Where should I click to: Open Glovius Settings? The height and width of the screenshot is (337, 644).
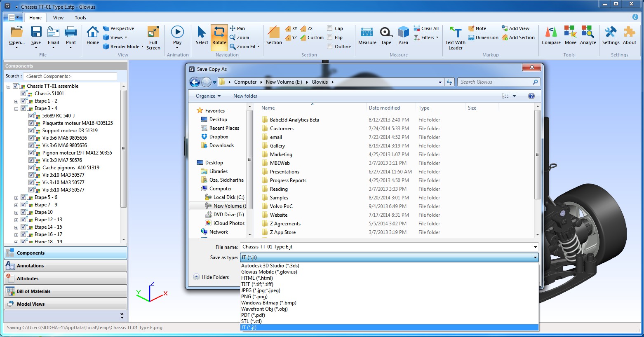click(x=611, y=35)
